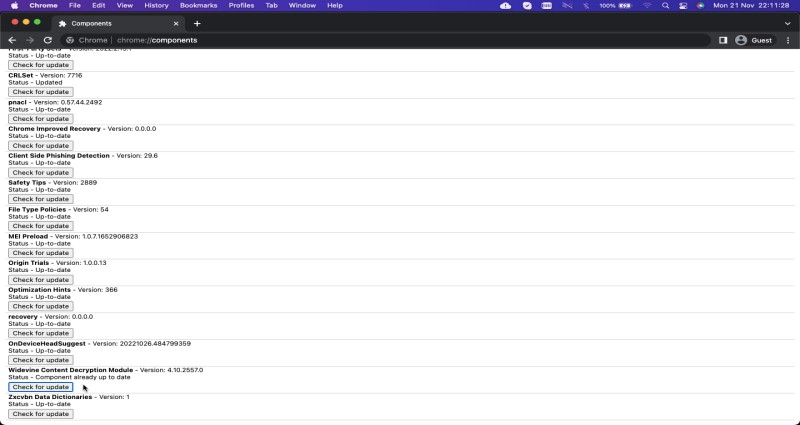Check for update for Safety Tips
This screenshot has height=425, width=800.
[x=41, y=199]
